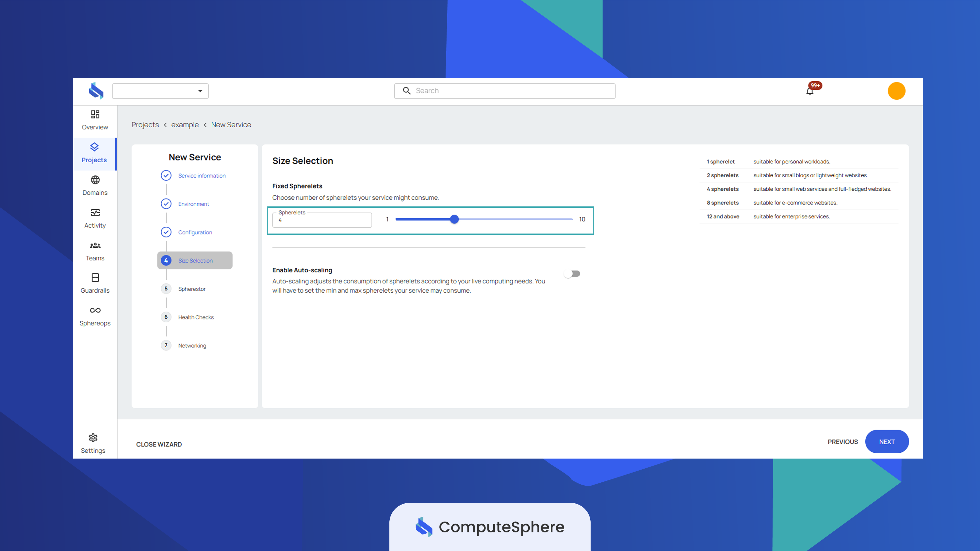Click the '4 spherelets' row in size guide
Viewport: 980px width, 551px height.
click(x=799, y=189)
